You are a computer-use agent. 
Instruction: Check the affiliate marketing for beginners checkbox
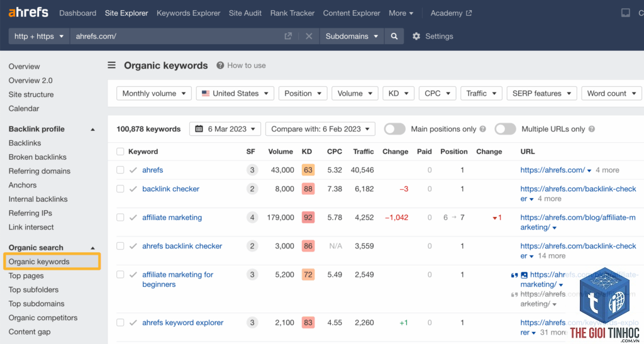point(120,275)
